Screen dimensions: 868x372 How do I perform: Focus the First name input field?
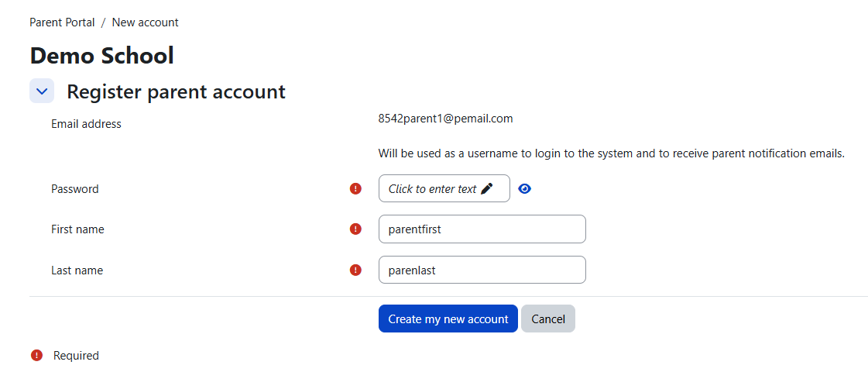[x=482, y=229]
